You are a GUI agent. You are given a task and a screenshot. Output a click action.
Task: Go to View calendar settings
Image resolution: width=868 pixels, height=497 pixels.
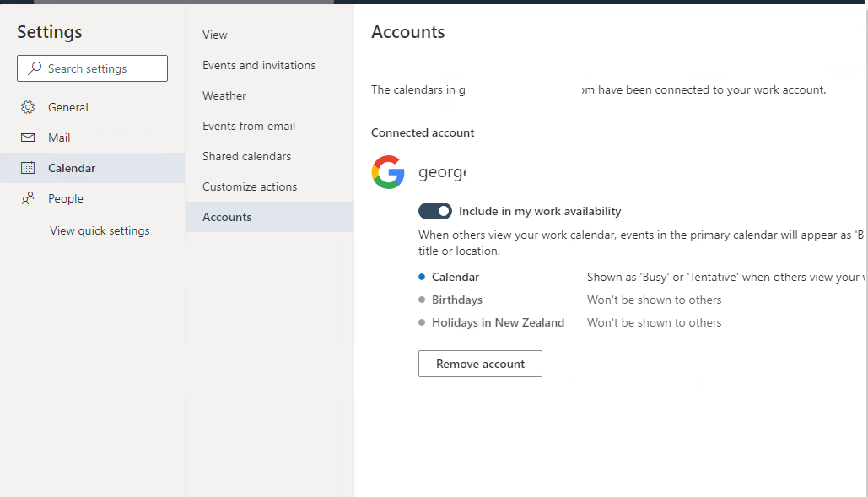point(270,35)
